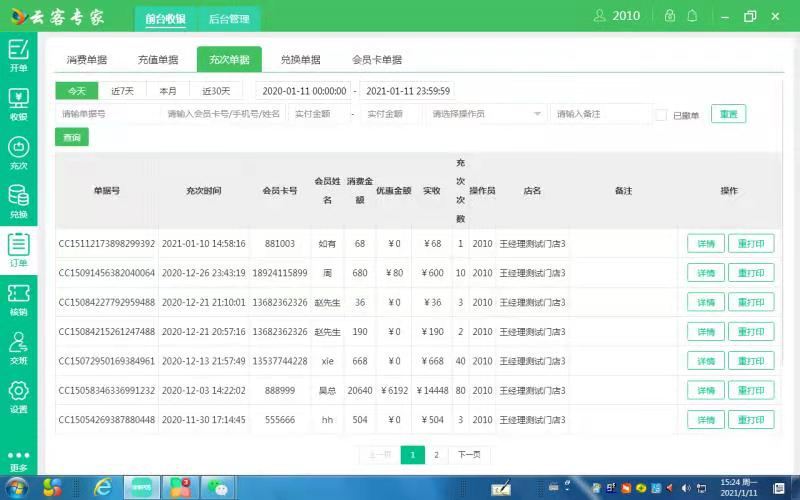Click member card number 18924115899
Viewport: 800px width, 500px height.
pyautogui.click(x=280, y=273)
